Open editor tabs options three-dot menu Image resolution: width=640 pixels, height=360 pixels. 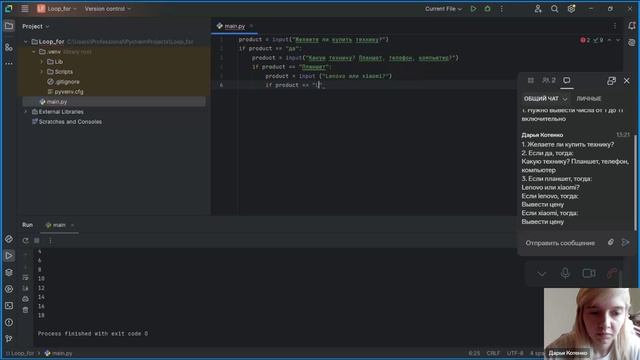tap(615, 26)
